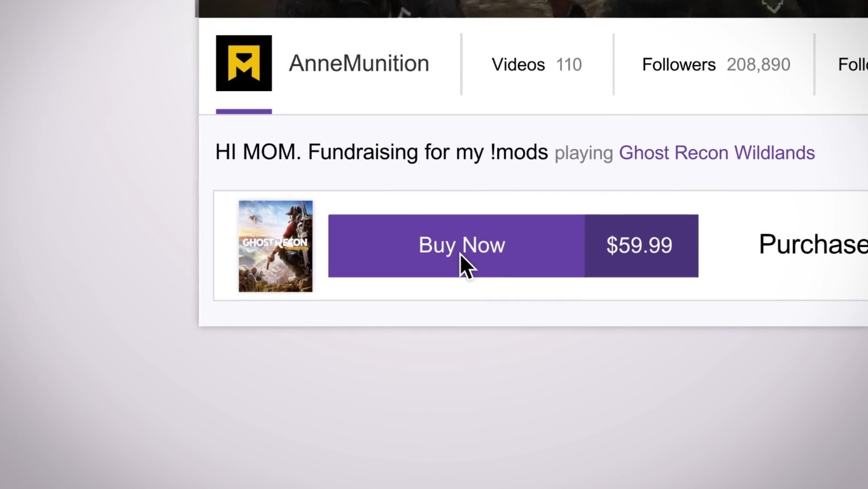Click the outlined icon at the video's bottom-right edge
Viewport: 868px width, 489px height.
tap(772, 6)
